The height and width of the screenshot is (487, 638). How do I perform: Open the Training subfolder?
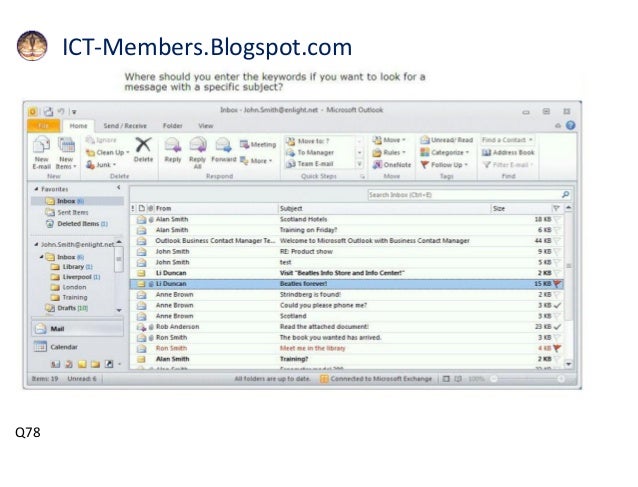pyautogui.click(x=70, y=297)
